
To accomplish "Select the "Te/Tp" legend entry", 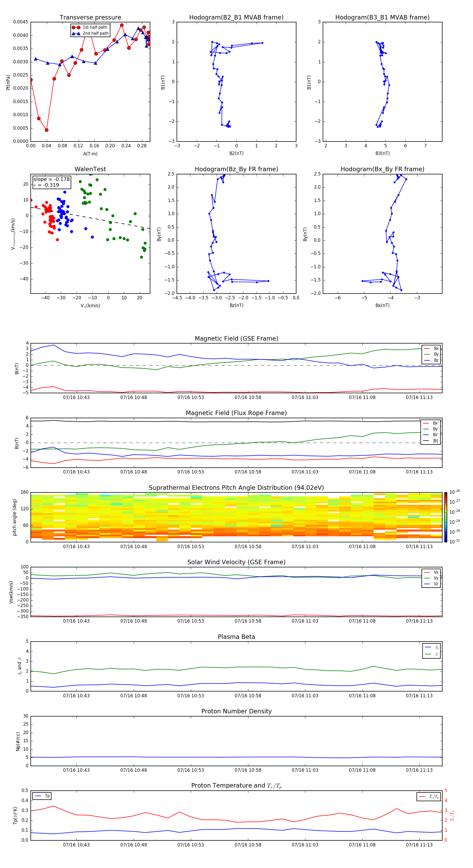I will click(429, 796).
